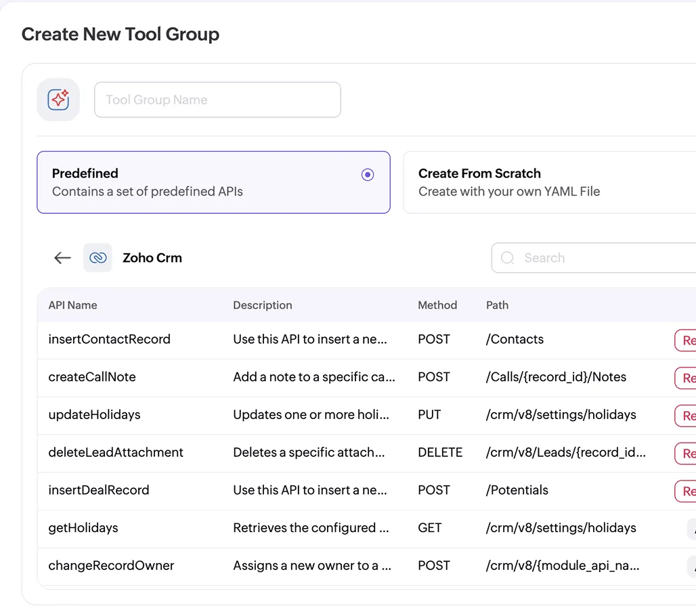Click the GET method cell

coord(429,528)
